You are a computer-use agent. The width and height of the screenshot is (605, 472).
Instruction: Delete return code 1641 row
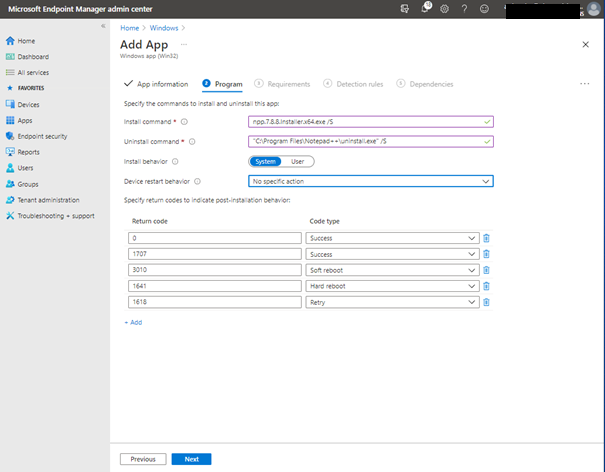coord(486,286)
